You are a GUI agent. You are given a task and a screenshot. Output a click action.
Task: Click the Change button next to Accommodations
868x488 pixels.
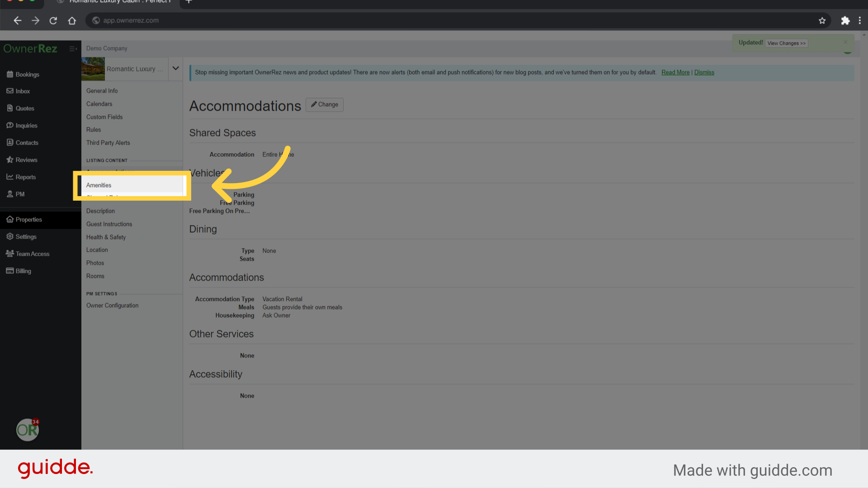coord(324,104)
